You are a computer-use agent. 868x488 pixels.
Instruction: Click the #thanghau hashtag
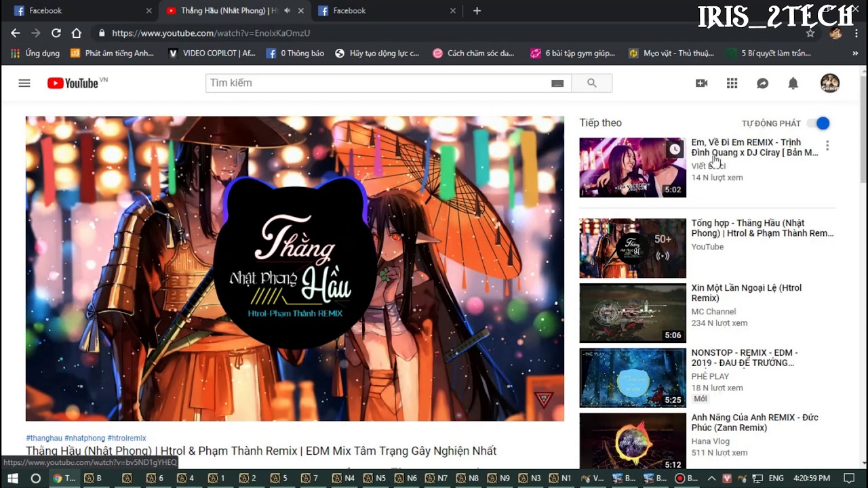(44, 439)
